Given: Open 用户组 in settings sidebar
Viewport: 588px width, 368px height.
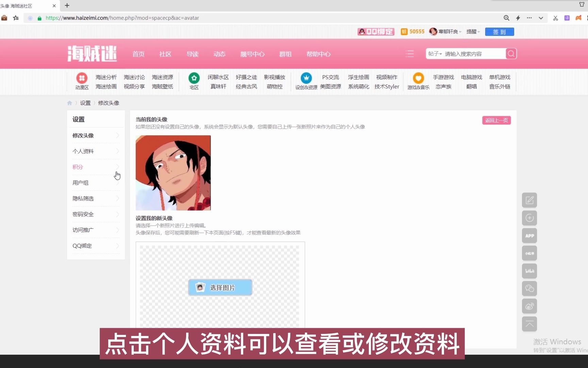Looking at the screenshot, I should click(80, 182).
